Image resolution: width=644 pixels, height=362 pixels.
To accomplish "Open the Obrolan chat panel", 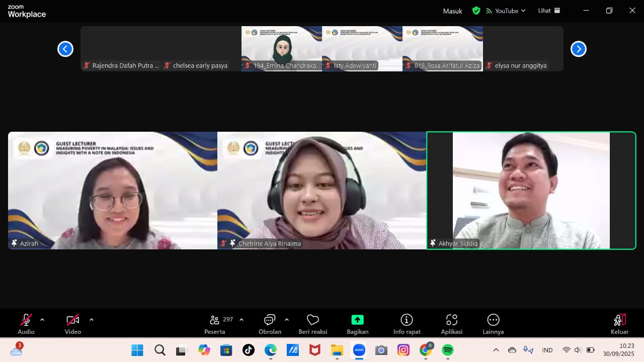I will 270,323.
